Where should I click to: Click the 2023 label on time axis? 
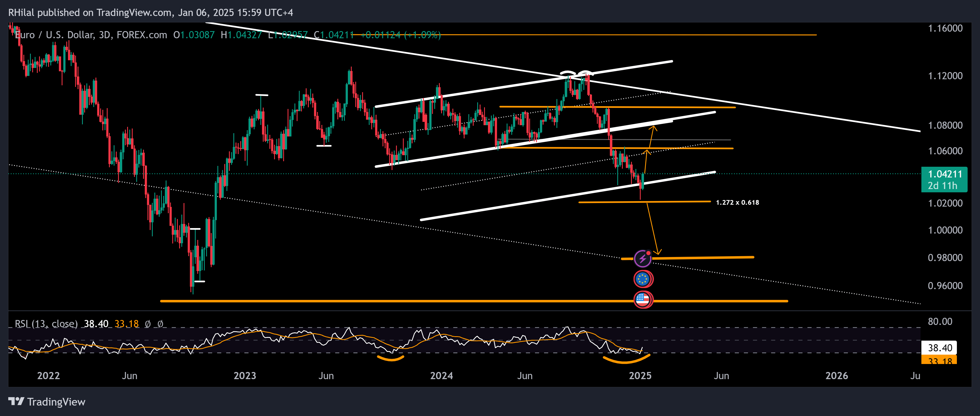pos(245,376)
